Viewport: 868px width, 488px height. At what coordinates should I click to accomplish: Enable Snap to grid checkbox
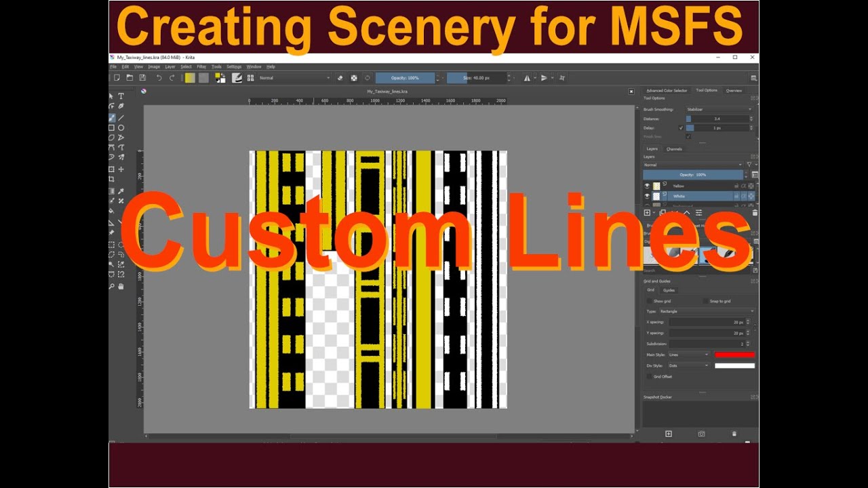coord(705,301)
